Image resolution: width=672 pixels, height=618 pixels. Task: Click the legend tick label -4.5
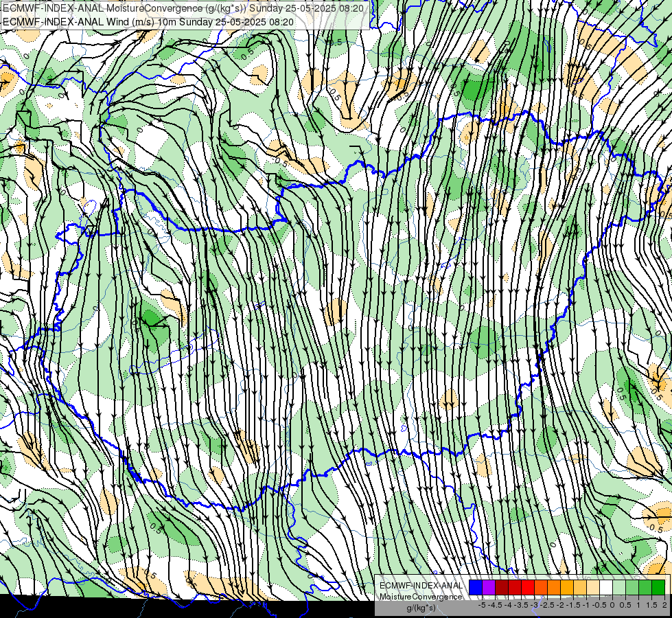pos(495,605)
